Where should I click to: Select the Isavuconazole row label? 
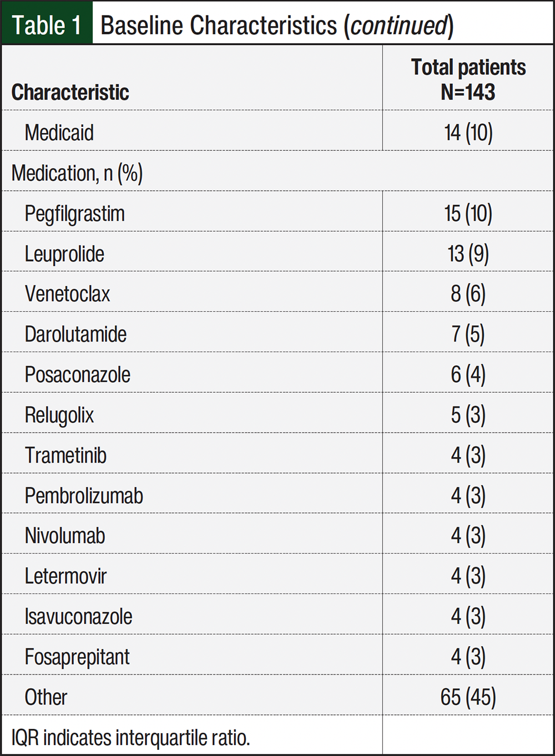point(78,617)
